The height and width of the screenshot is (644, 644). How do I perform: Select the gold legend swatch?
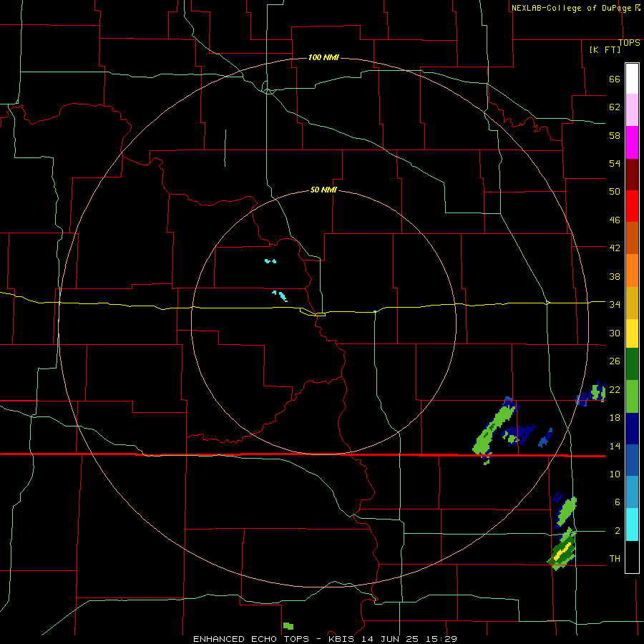pos(632,303)
